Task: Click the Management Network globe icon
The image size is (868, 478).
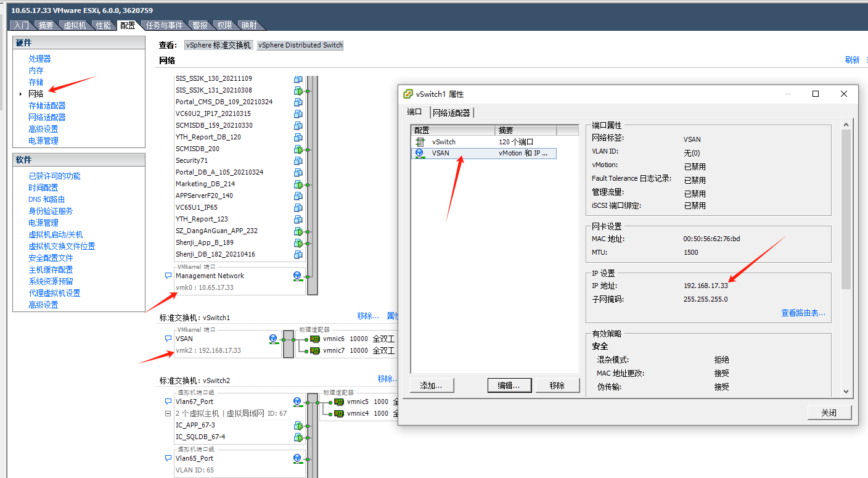Action: (297, 276)
